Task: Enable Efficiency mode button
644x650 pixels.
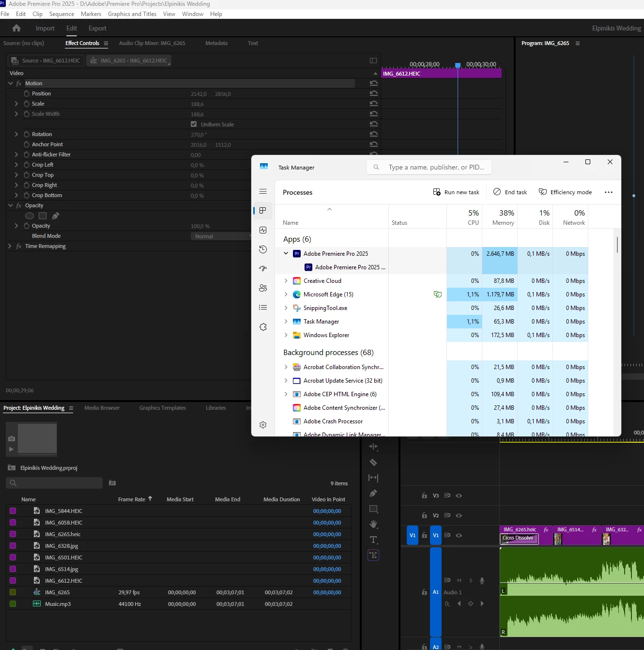Action: pos(565,192)
